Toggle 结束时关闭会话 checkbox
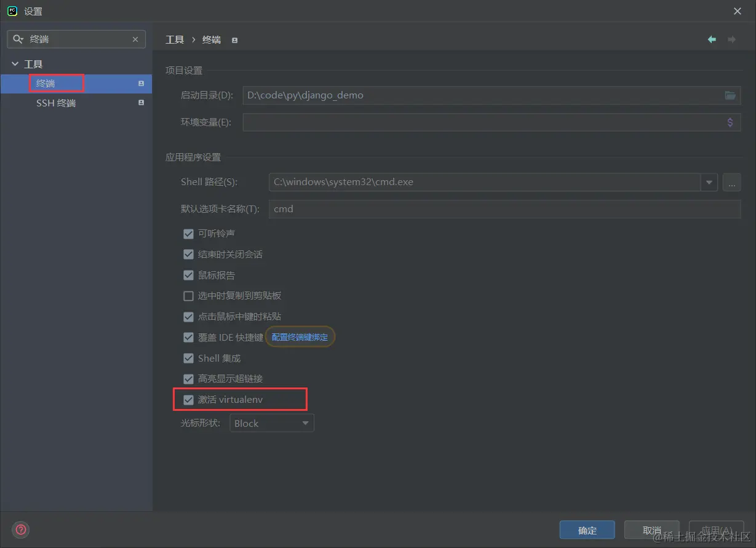 click(188, 255)
